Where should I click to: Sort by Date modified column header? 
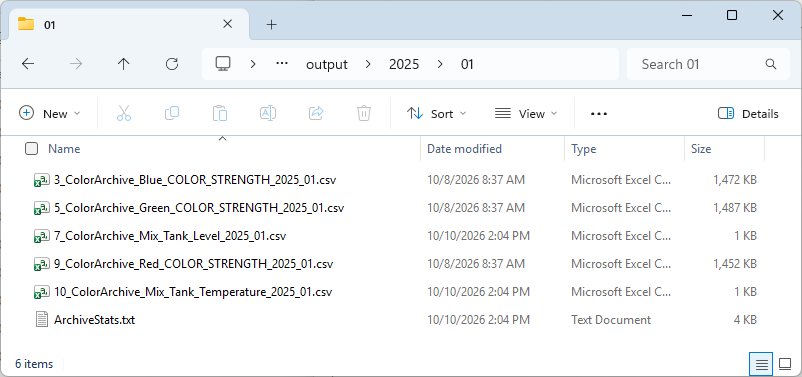click(x=464, y=149)
